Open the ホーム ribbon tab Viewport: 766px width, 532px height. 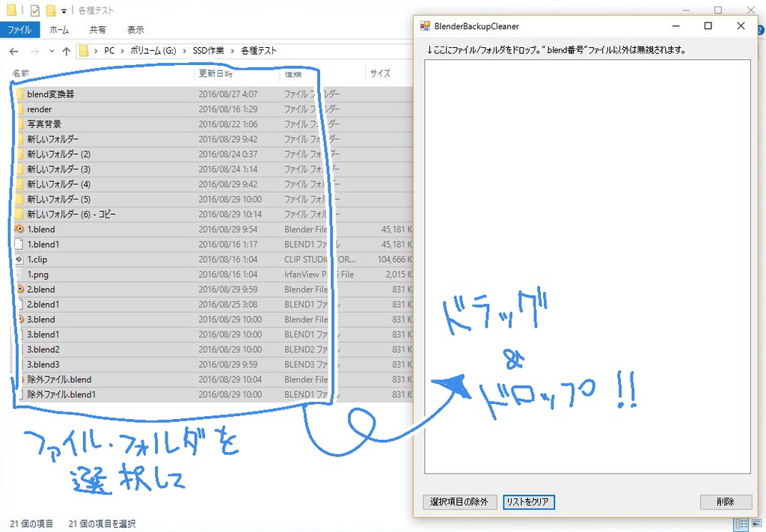(x=59, y=30)
